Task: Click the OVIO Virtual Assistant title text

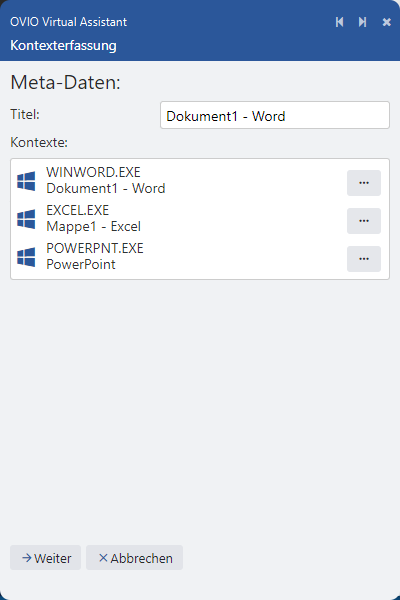Action: [69, 22]
